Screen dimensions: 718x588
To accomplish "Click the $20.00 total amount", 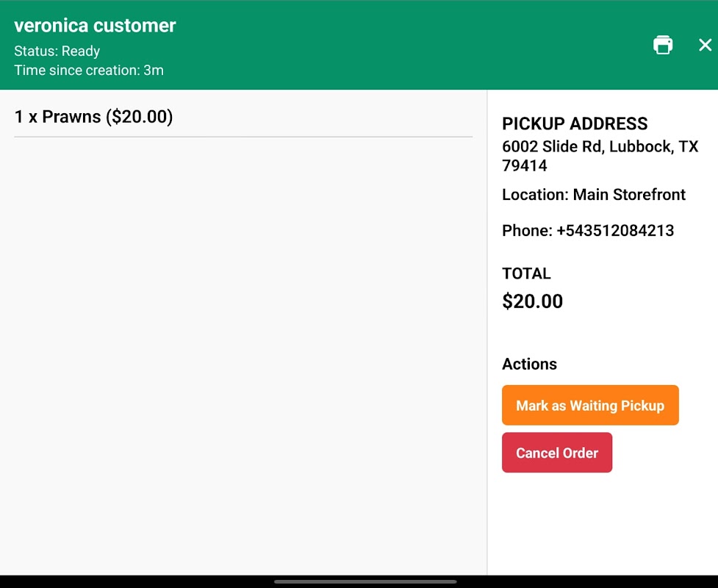I will 532,301.
